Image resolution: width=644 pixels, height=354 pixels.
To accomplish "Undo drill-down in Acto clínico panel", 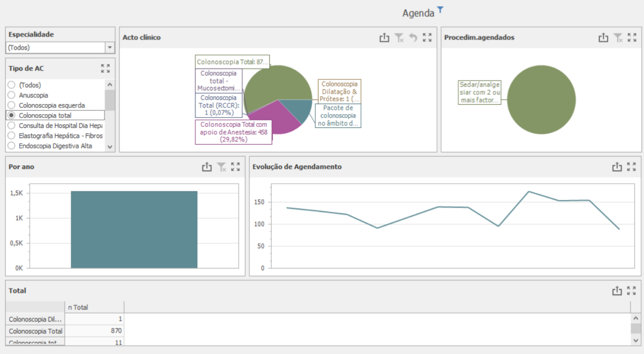I will click(413, 38).
